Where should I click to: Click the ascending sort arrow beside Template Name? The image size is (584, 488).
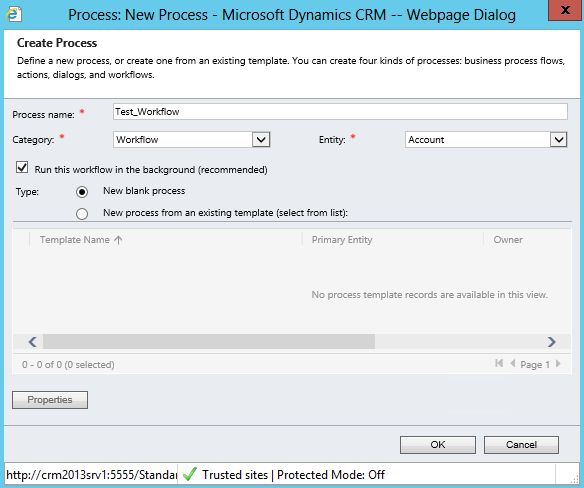click(x=118, y=240)
